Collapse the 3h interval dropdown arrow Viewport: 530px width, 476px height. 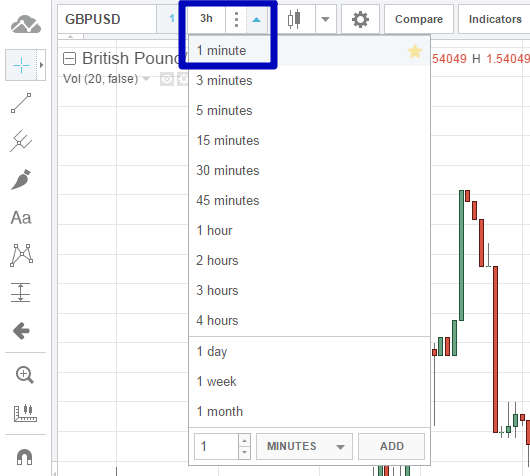pos(257,19)
